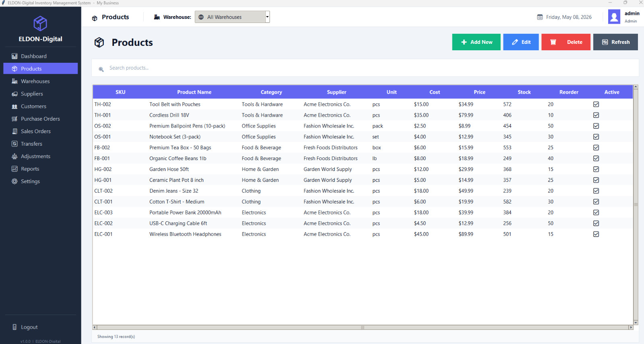The width and height of the screenshot is (644, 344).
Task: Click the Logout door icon
Action: tap(14, 327)
